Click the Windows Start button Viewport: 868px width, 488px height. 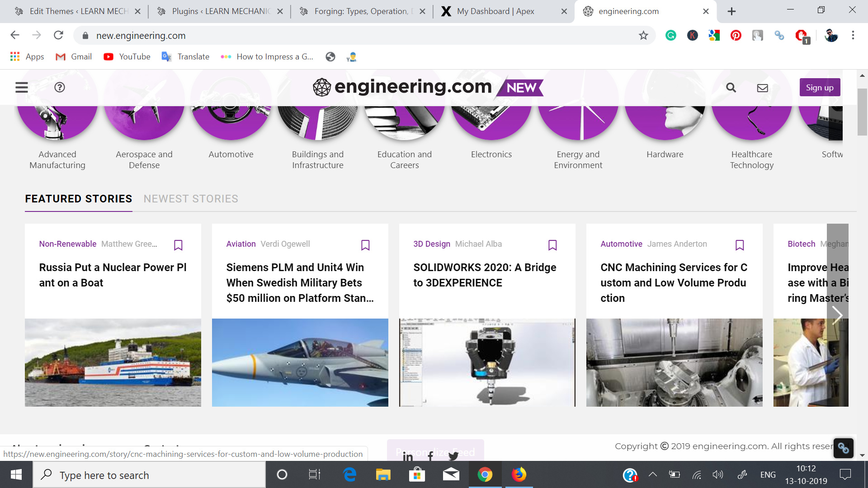16,475
